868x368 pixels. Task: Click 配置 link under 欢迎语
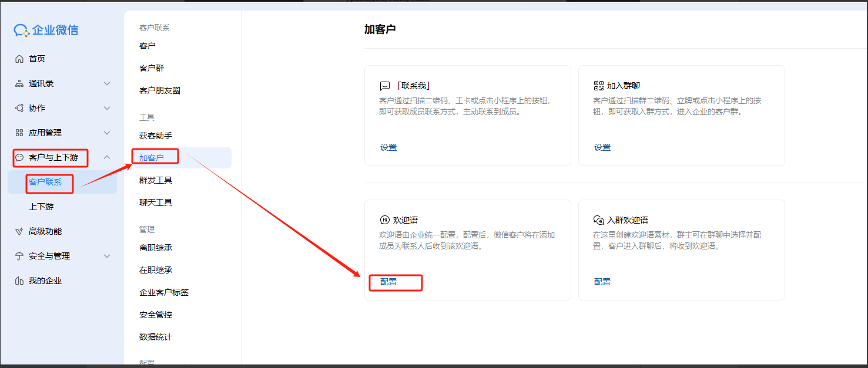[x=388, y=282]
